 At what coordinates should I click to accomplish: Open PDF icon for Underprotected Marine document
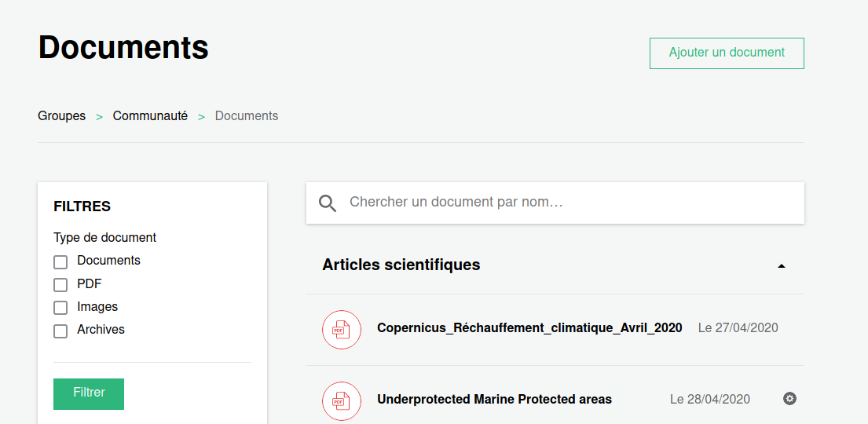tap(342, 400)
